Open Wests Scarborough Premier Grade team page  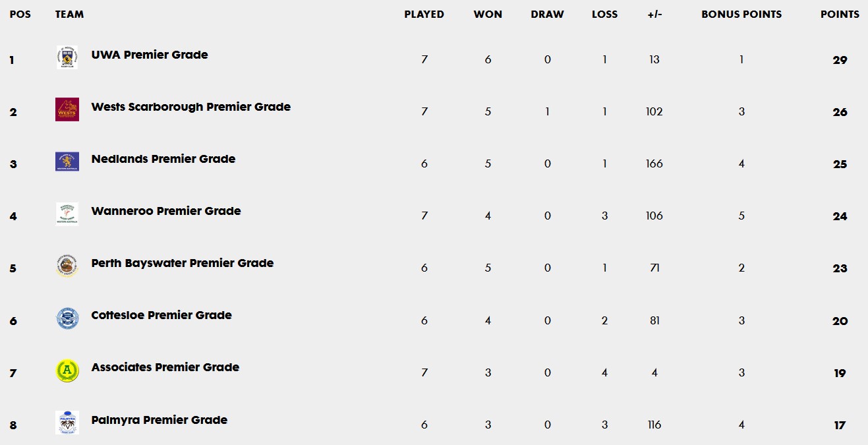tap(191, 107)
